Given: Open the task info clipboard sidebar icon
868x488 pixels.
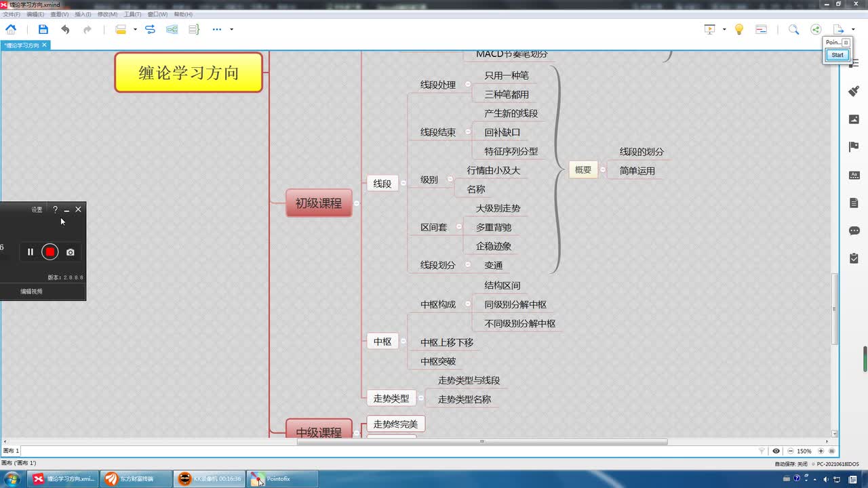Looking at the screenshot, I should (854, 258).
